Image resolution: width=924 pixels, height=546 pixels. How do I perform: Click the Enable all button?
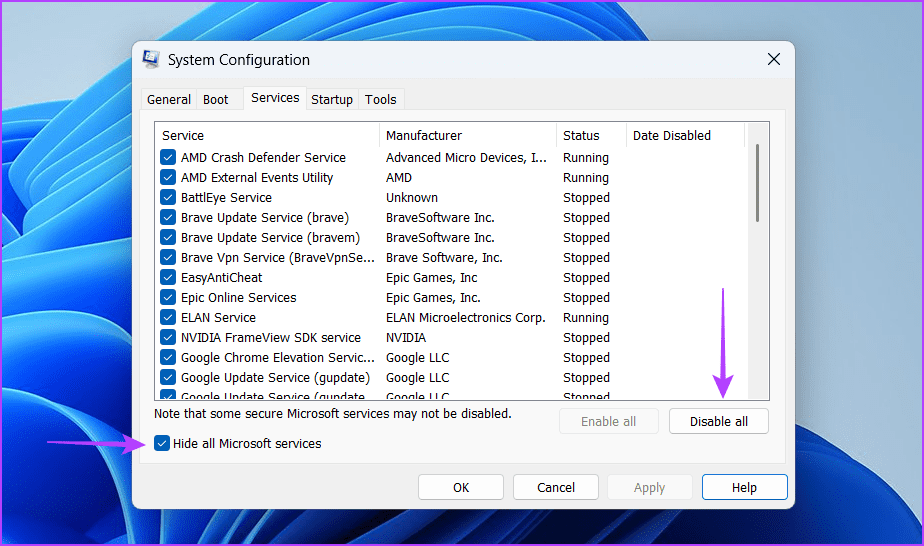(609, 421)
